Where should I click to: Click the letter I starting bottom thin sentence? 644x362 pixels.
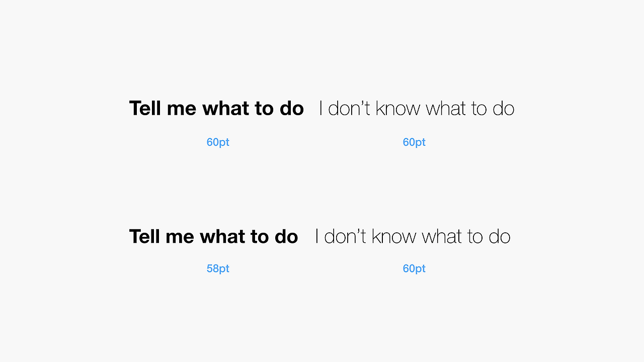click(316, 237)
